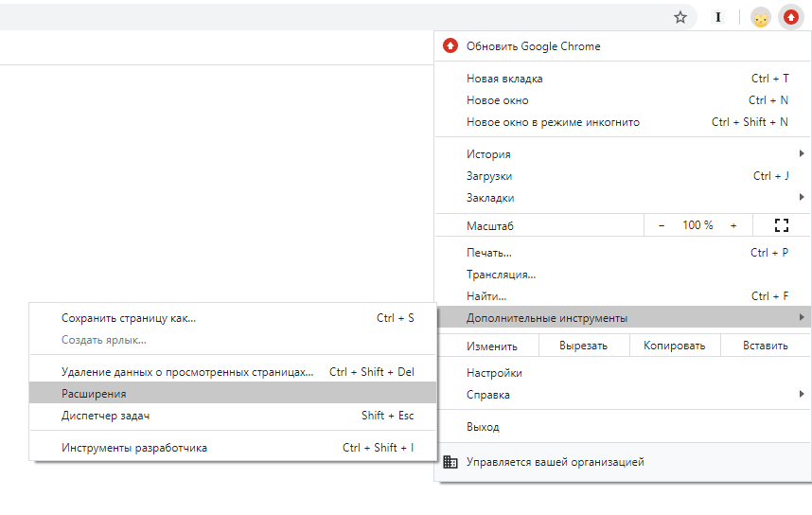This screenshot has height=515, width=812.
Task: Click the fullscreen icon in zoom row
Action: [x=781, y=225]
